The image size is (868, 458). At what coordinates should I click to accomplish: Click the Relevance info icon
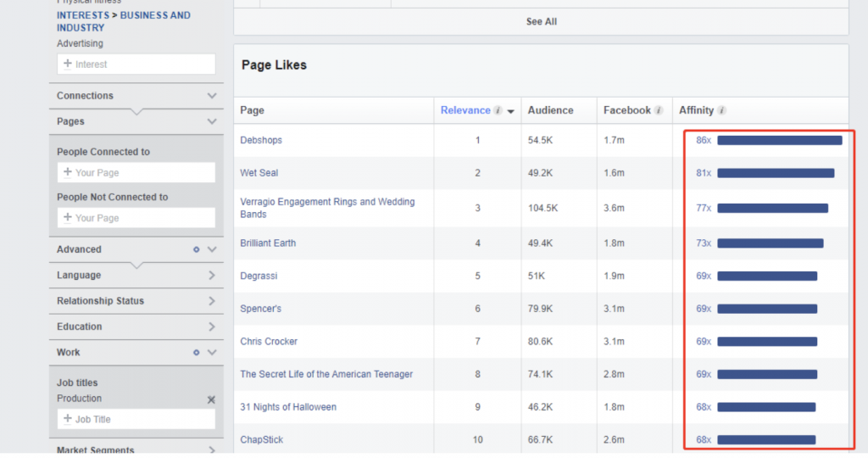click(498, 110)
